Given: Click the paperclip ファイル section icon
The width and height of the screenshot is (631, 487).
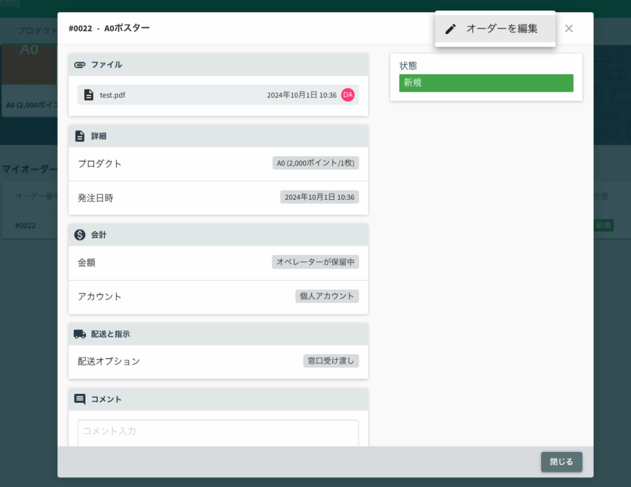Looking at the screenshot, I should [80, 65].
